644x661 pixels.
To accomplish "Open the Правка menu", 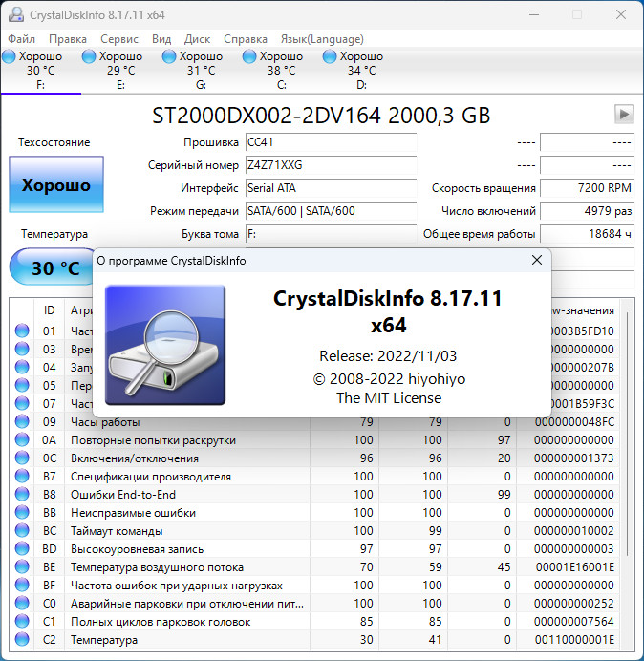I will 68,39.
